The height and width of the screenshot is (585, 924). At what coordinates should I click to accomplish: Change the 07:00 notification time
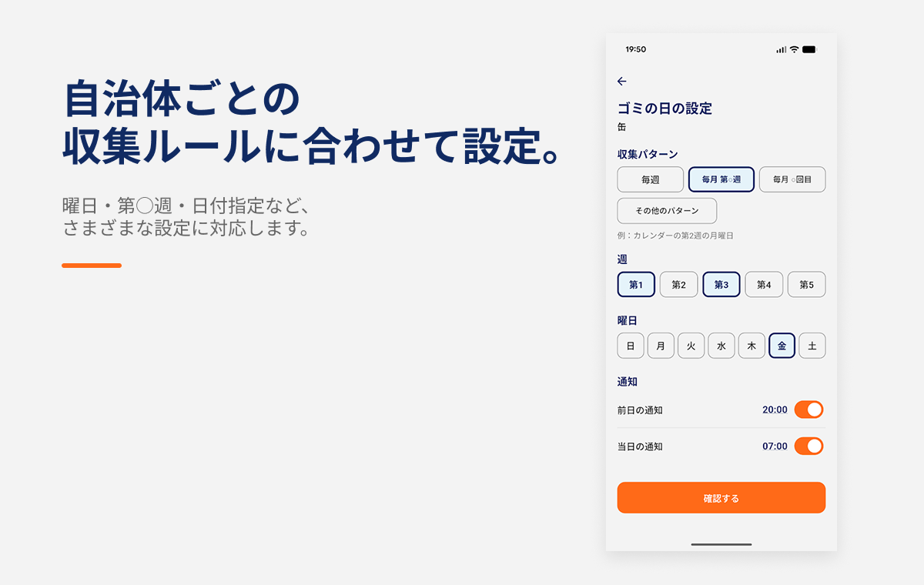[775, 446]
